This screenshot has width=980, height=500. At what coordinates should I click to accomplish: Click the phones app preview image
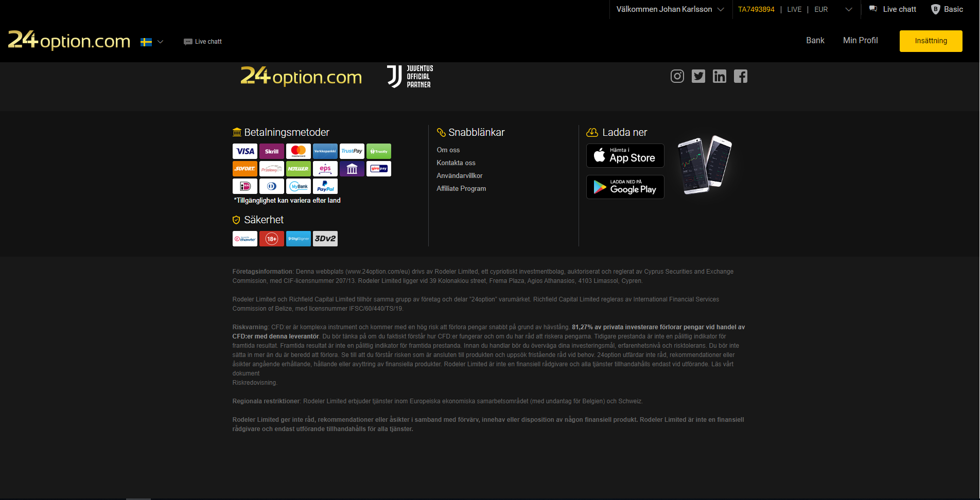pos(705,165)
